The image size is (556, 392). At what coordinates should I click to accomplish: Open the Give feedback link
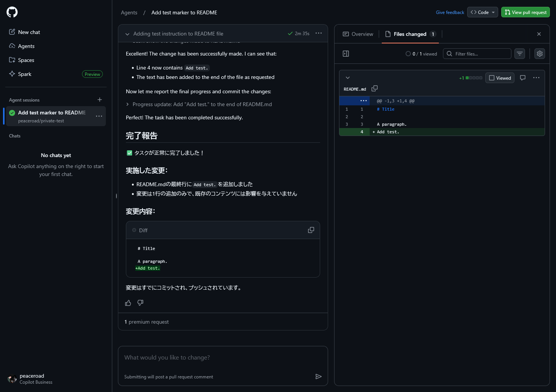pyautogui.click(x=450, y=12)
